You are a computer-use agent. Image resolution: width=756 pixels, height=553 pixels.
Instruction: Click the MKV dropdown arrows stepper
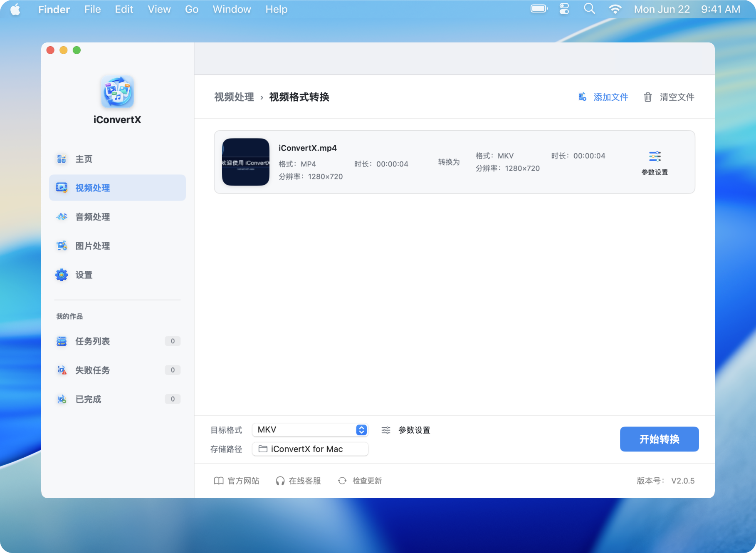361,430
